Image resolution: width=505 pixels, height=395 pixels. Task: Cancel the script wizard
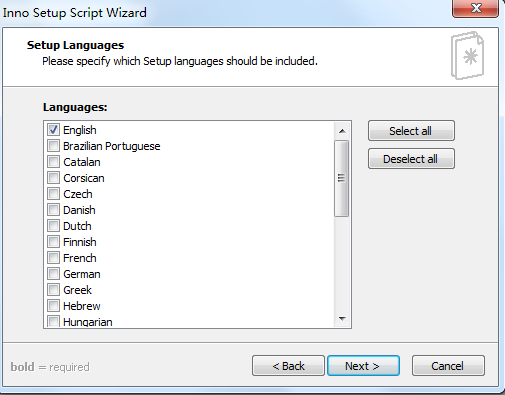pos(448,366)
